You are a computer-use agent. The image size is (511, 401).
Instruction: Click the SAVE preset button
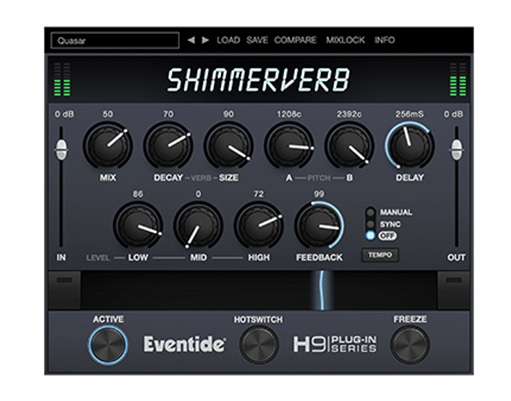[x=257, y=40]
